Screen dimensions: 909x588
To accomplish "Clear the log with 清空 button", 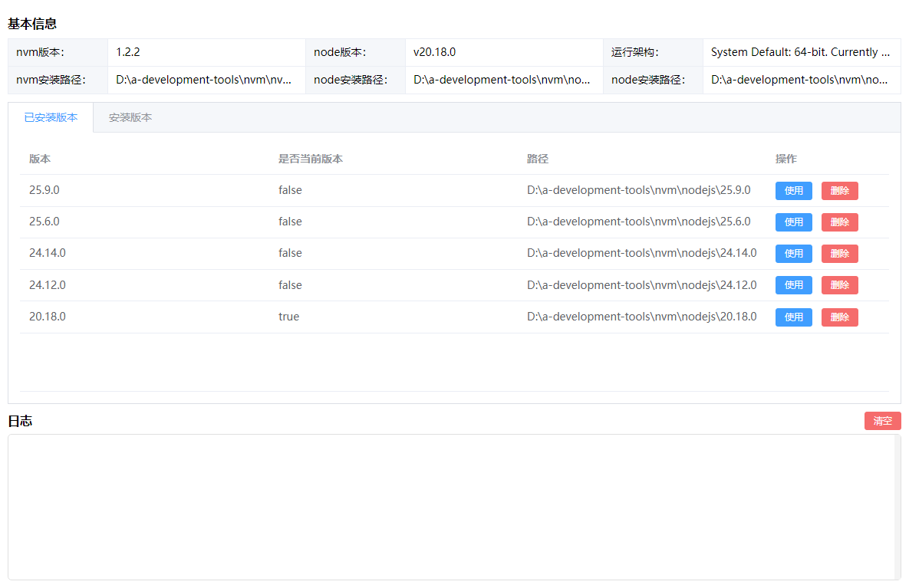I will (x=882, y=421).
